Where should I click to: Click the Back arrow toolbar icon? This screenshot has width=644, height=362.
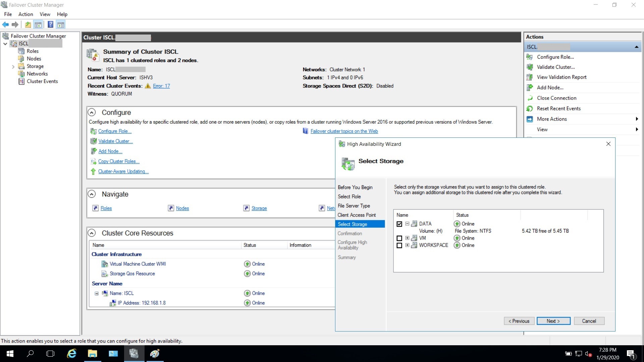(5, 24)
